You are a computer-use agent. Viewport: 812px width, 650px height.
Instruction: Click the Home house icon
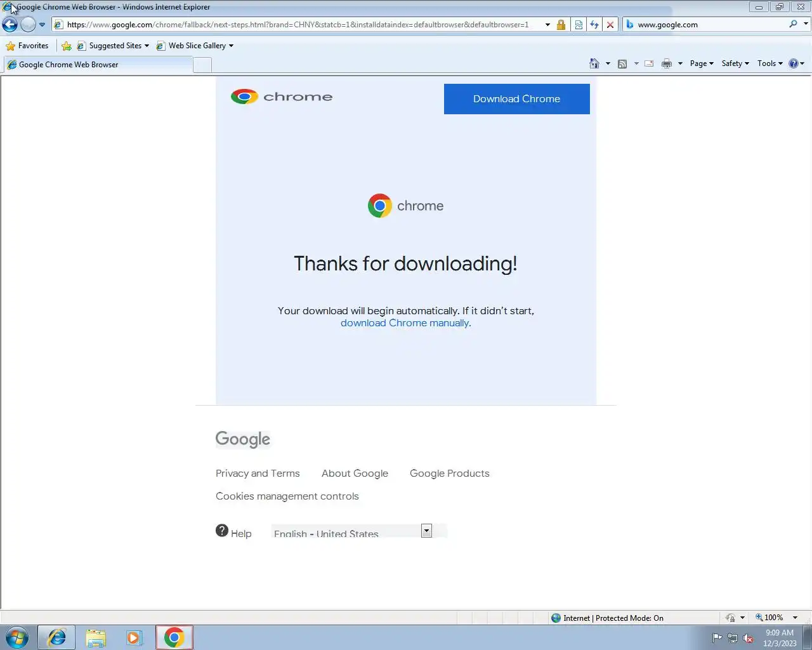(594, 63)
